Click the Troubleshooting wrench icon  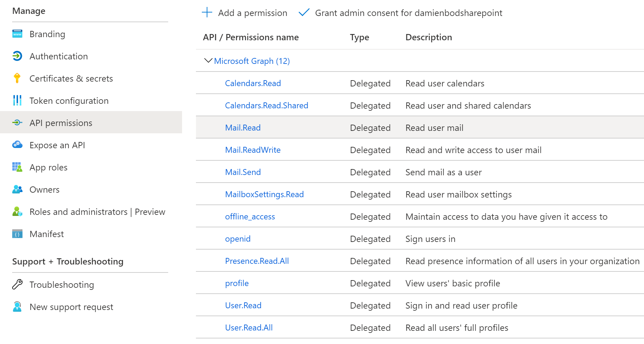17,285
